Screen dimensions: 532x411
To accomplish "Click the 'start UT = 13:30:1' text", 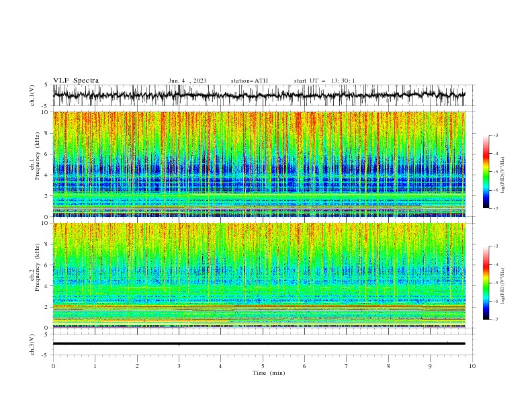I will pyautogui.click(x=324, y=81).
